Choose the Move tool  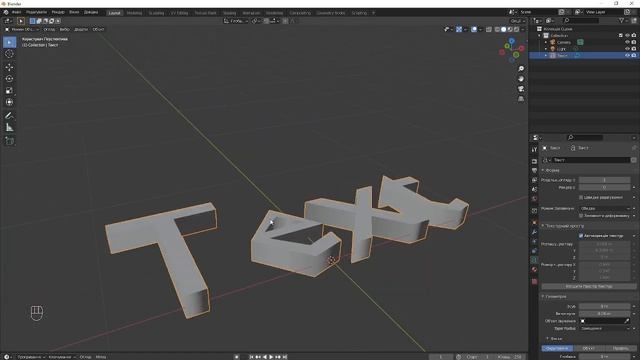pyautogui.click(x=9, y=67)
